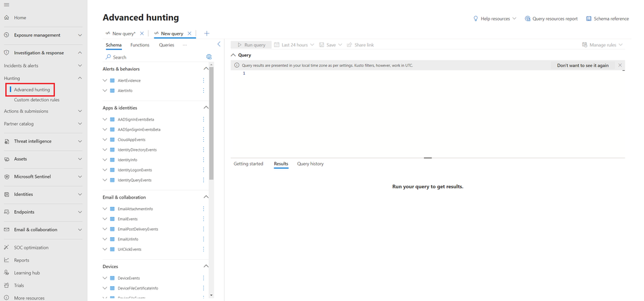Expand the AlertEvidence table columns
This screenshot has width=644, height=301.
[x=105, y=81]
